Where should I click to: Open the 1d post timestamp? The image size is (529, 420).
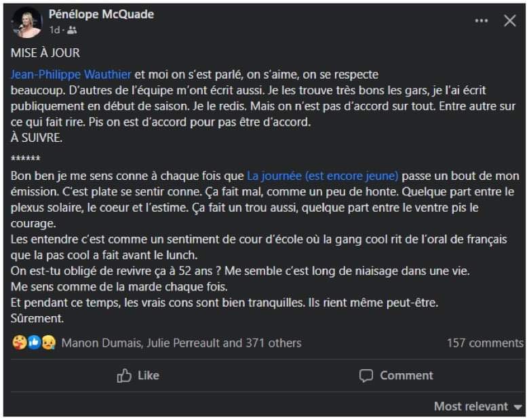pyautogui.click(x=55, y=31)
